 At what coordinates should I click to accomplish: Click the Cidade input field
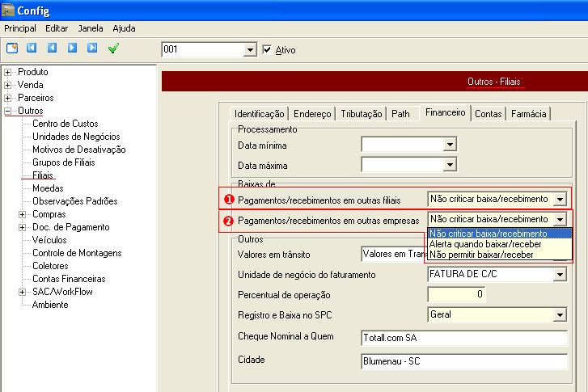(464, 361)
